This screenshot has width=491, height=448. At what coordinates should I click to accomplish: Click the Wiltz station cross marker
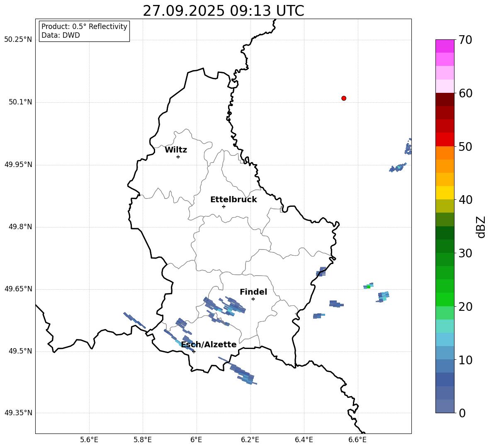[178, 157]
